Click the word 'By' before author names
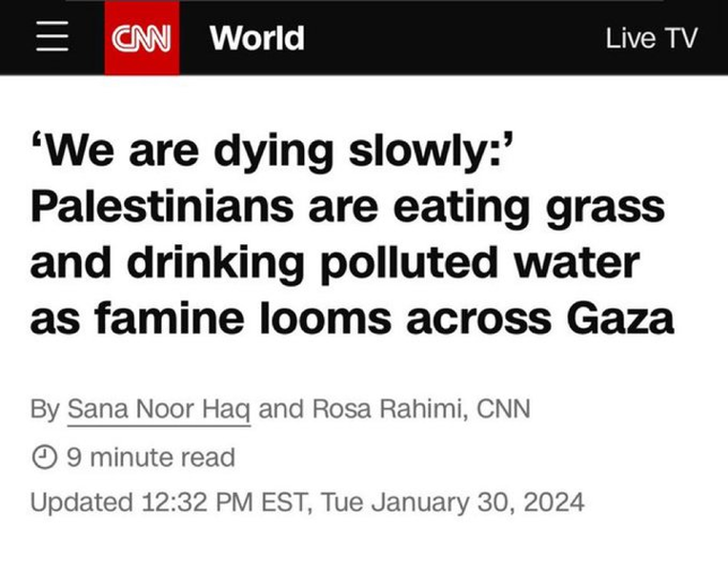 (45, 410)
